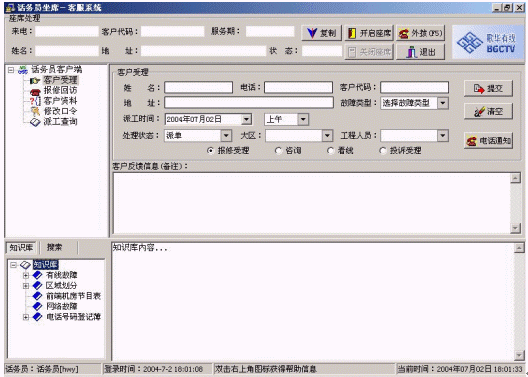
Task: Select the 咨询 radio button
Action: tap(278, 150)
